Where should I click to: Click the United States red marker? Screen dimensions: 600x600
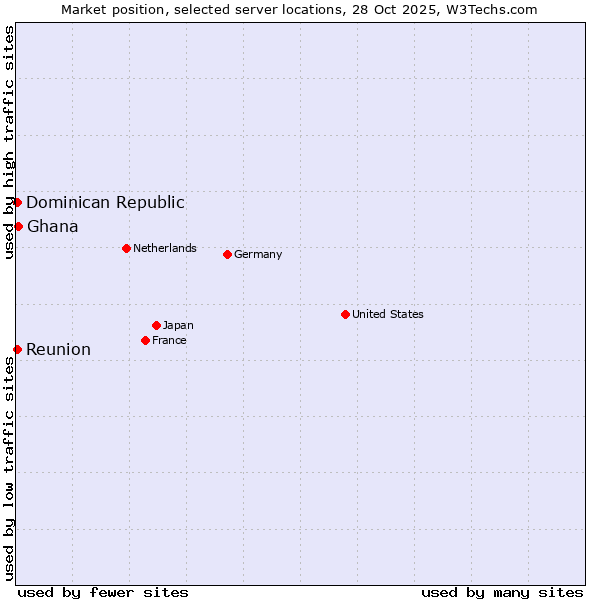pos(345,314)
